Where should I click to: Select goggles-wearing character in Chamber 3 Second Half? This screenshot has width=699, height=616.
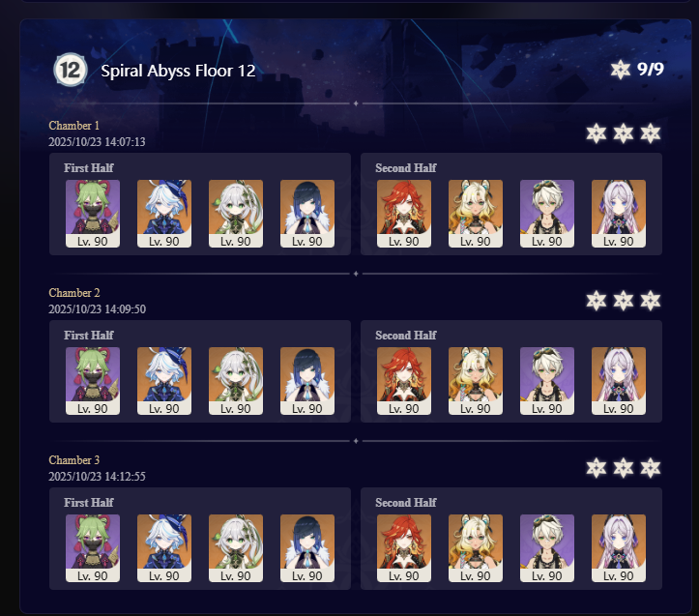pos(547,547)
